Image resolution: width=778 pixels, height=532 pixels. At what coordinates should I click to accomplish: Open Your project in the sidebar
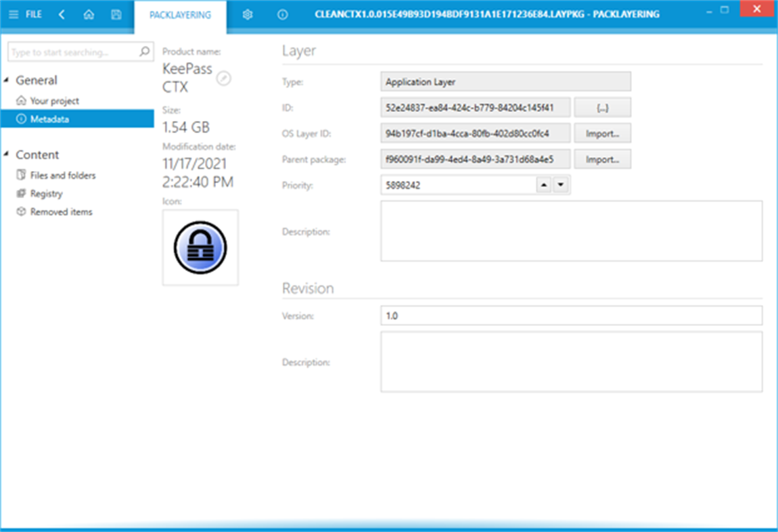coord(55,101)
